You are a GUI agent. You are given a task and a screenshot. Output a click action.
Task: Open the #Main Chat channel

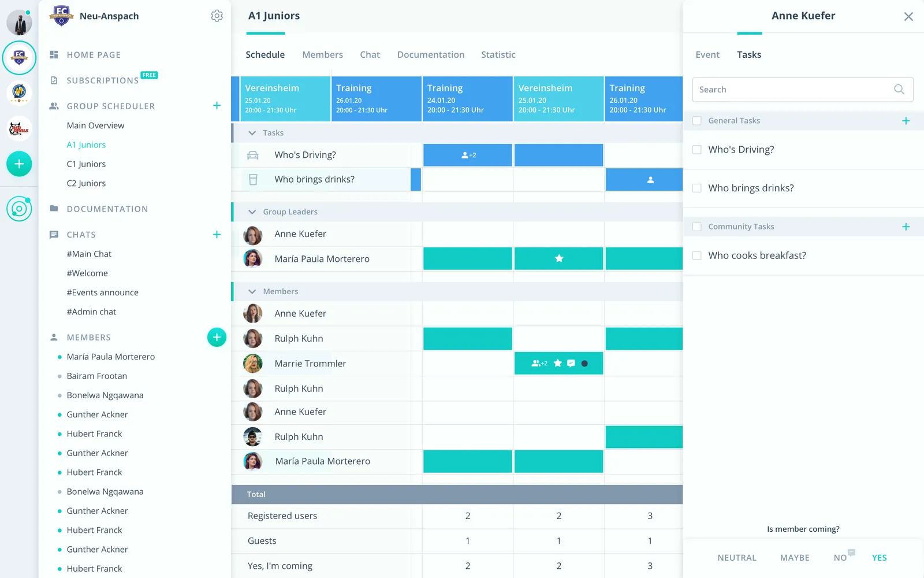(89, 254)
